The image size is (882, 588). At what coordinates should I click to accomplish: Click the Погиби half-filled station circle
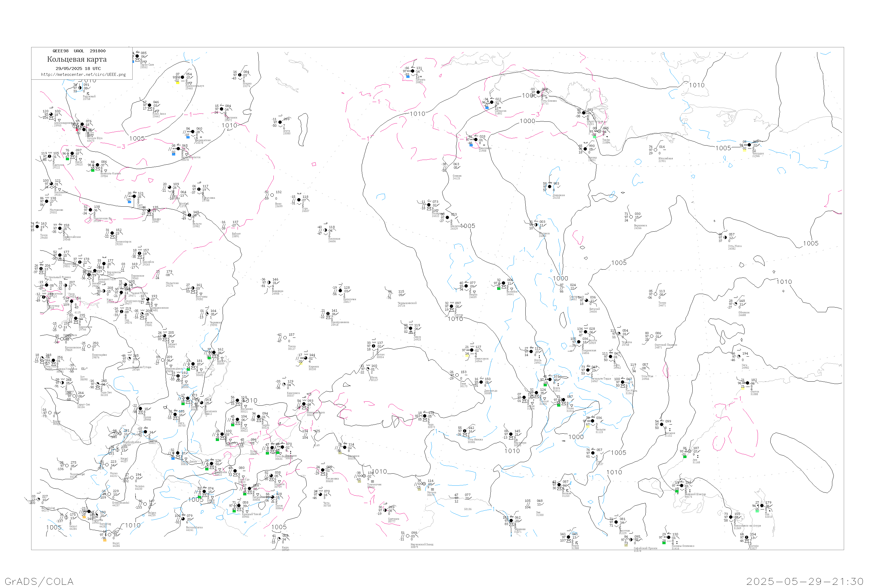(747, 537)
